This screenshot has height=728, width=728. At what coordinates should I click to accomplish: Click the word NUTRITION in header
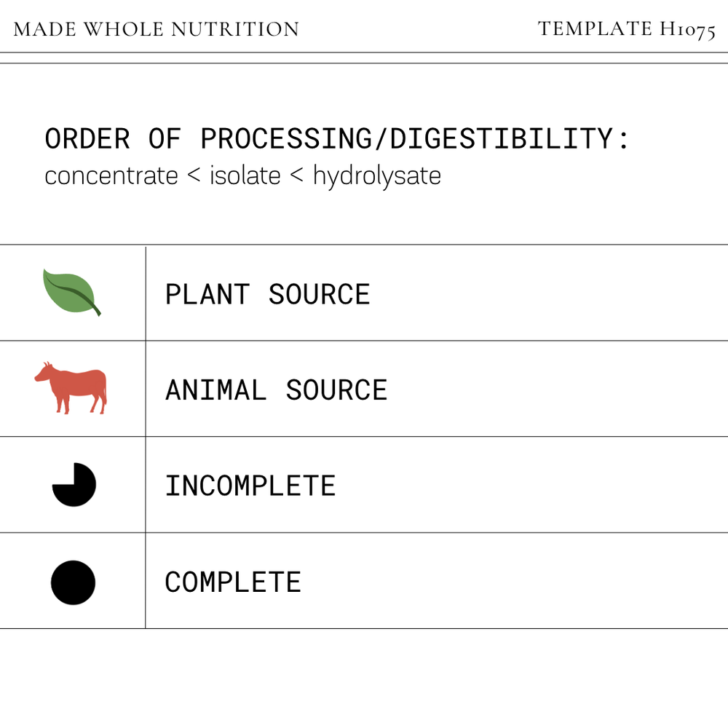point(235,29)
